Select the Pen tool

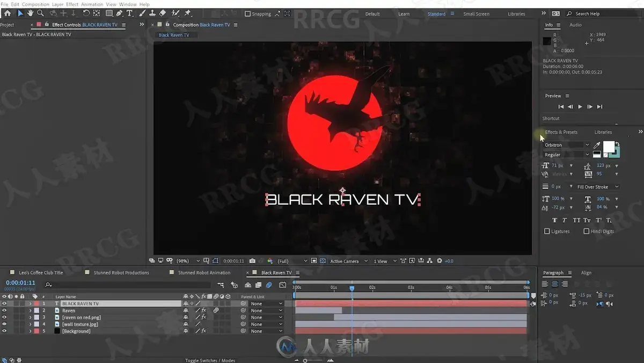click(119, 13)
